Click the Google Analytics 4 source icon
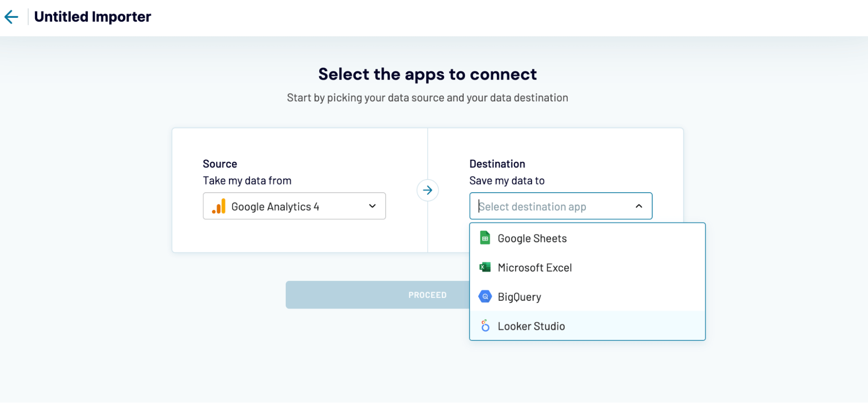The height and width of the screenshot is (403, 868). click(219, 206)
